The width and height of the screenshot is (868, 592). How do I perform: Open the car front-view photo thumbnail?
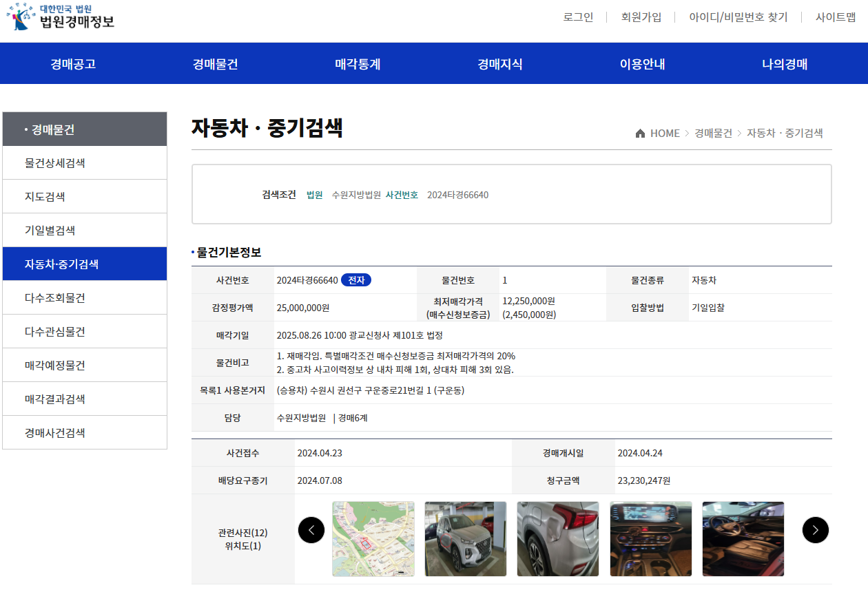click(466, 539)
